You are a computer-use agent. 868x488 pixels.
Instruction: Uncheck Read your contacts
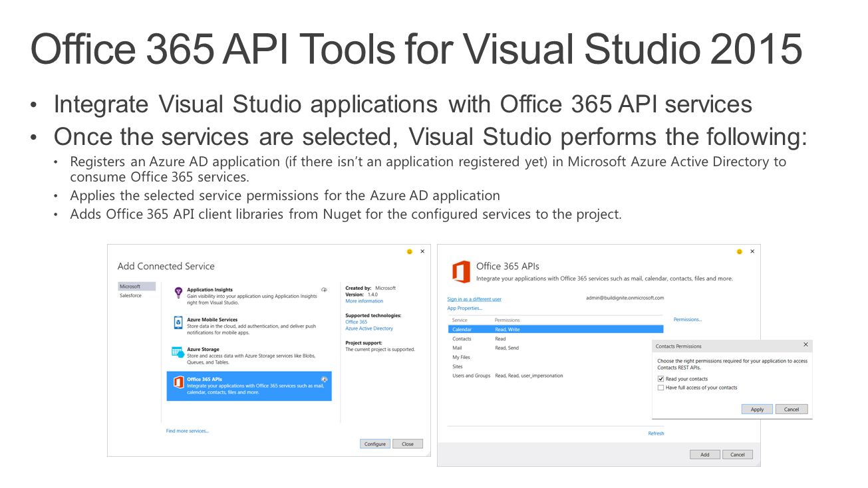pyautogui.click(x=660, y=379)
